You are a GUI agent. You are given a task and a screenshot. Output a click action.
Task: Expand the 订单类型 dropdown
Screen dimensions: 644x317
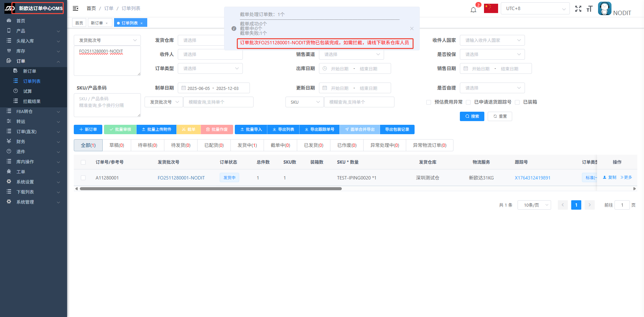click(210, 68)
